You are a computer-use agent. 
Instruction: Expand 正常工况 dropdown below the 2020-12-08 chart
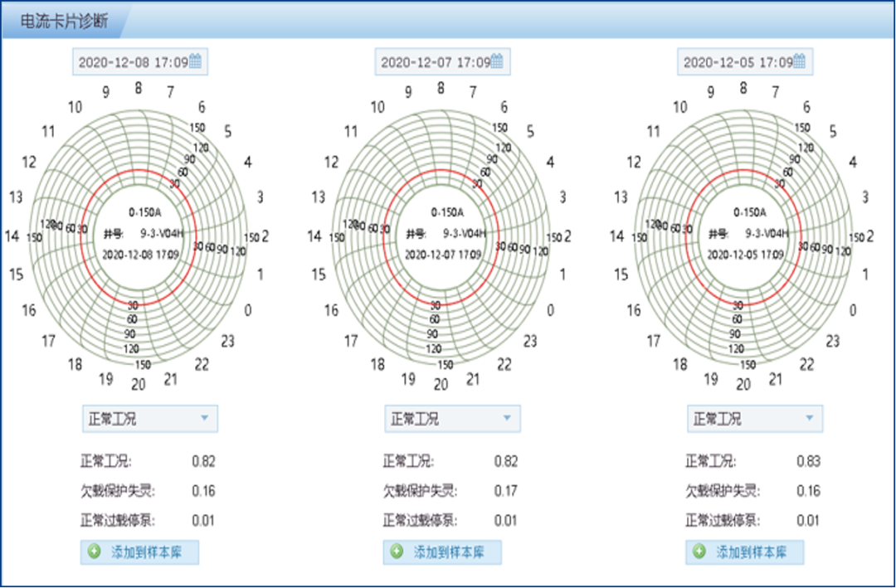pyautogui.click(x=205, y=419)
